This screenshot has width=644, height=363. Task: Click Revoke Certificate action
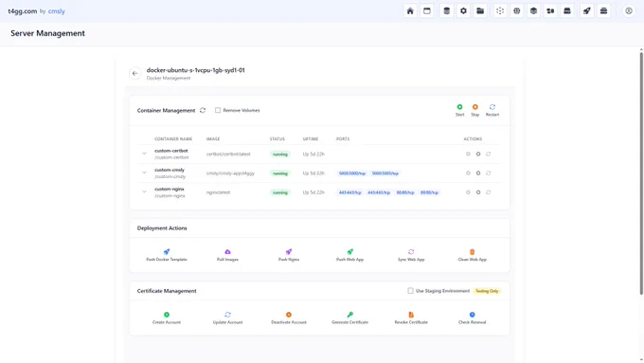[x=411, y=318]
